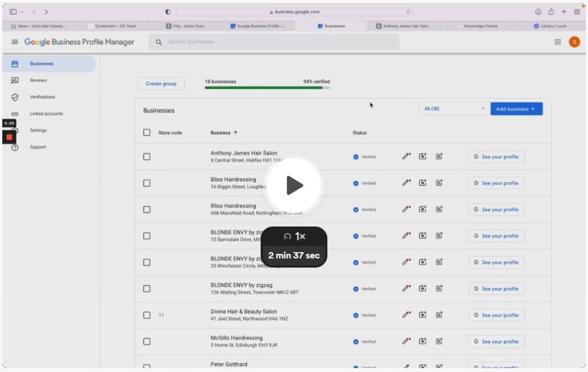588x372 pixels.
Task: Add photo for BLONDE ENVY Barnsdale Drive
Action: coord(423,235)
